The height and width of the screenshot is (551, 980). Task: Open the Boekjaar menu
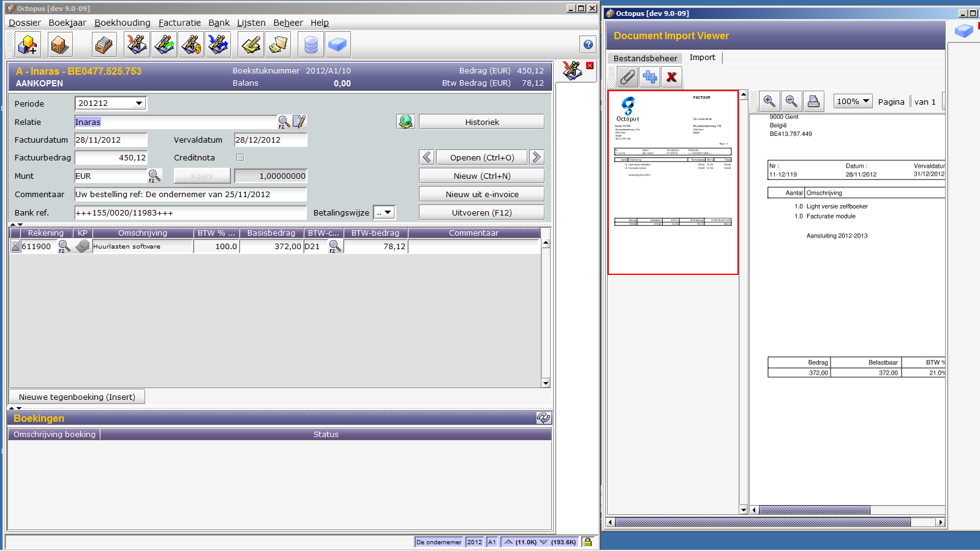(x=67, y=23)
